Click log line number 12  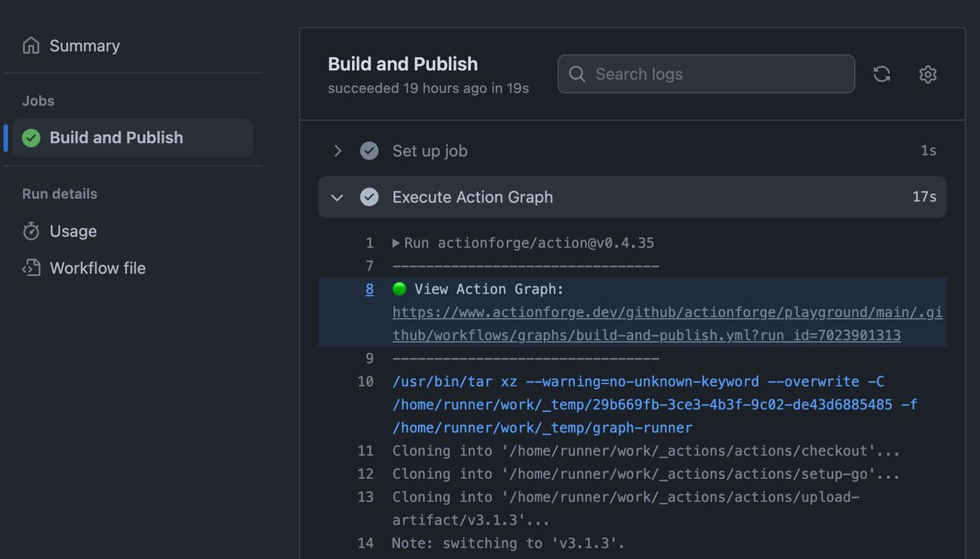pos(365,474)
